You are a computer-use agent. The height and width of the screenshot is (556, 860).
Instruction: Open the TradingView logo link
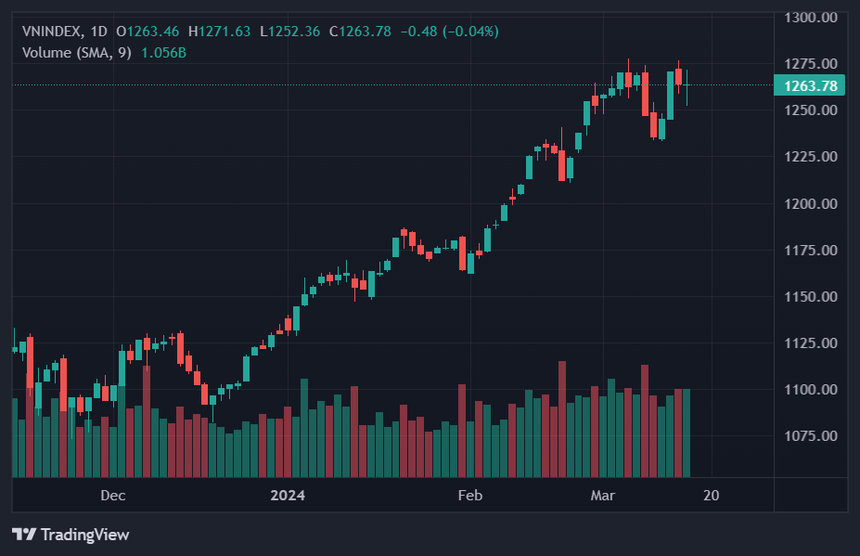pyautogui.click(x=71, y=534)
